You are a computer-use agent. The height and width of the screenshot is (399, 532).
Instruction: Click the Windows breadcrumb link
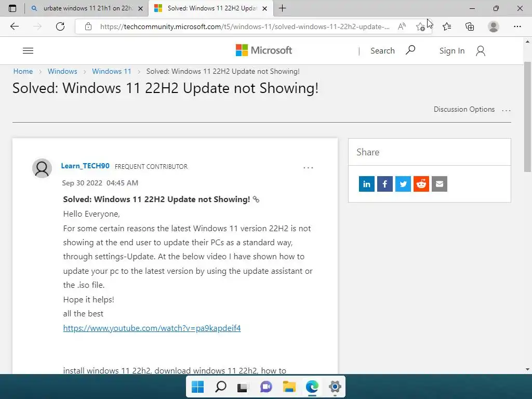click(x=62, y=71)
